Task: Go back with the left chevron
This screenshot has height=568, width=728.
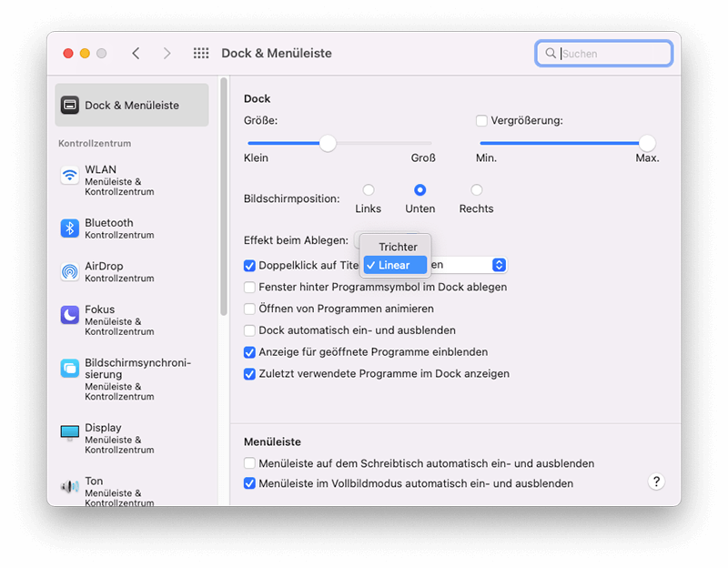Action: click(x=136, y=54)
